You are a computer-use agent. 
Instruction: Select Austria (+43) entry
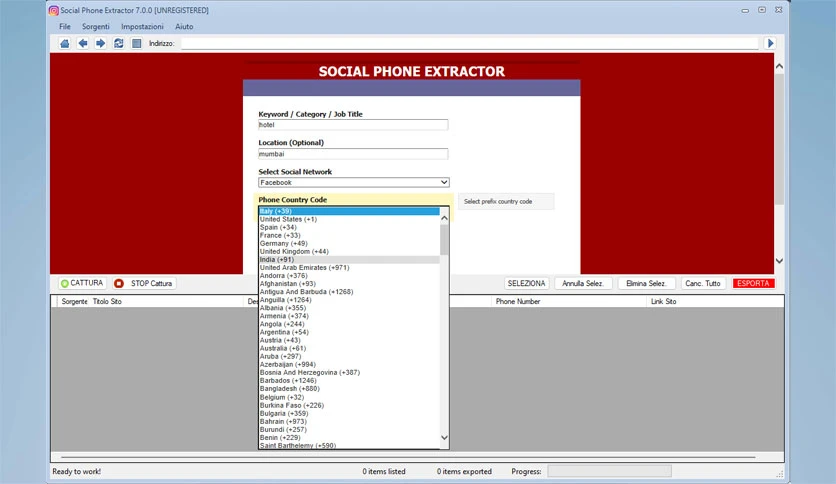click(x=349, y=340)
